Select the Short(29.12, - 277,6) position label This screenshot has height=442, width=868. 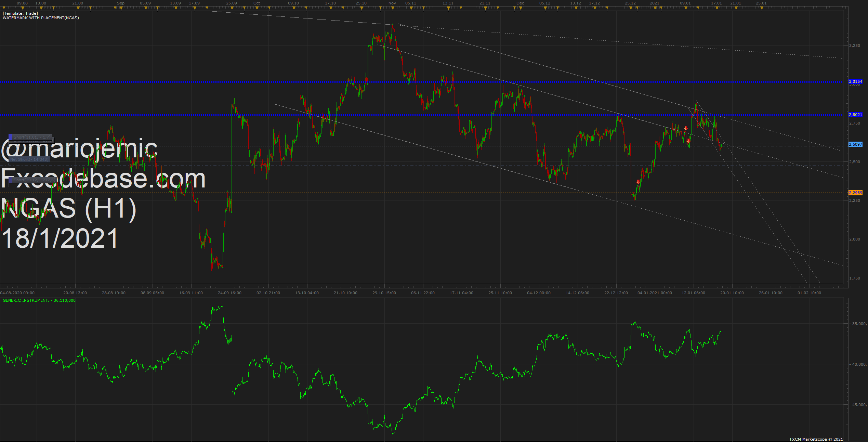pyautogui.click(x=32, y=180)
